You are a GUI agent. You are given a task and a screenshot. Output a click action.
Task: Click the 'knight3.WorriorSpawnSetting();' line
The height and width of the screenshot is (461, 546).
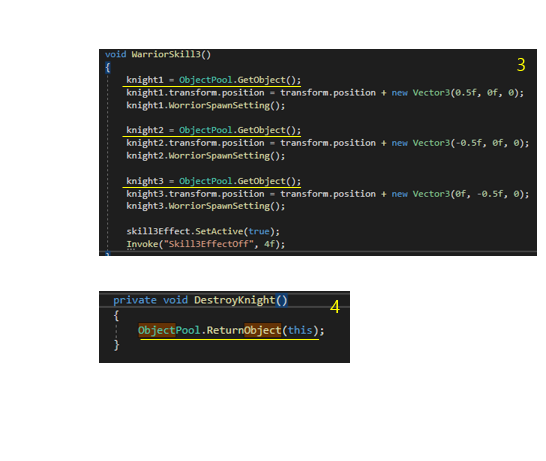tap(205, 206)
